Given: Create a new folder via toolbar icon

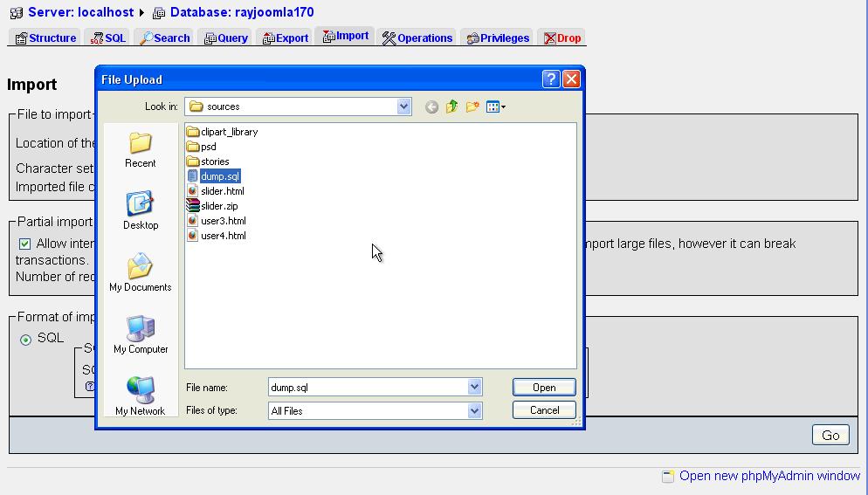Looking at the screenshot, I should pos(472,107).
